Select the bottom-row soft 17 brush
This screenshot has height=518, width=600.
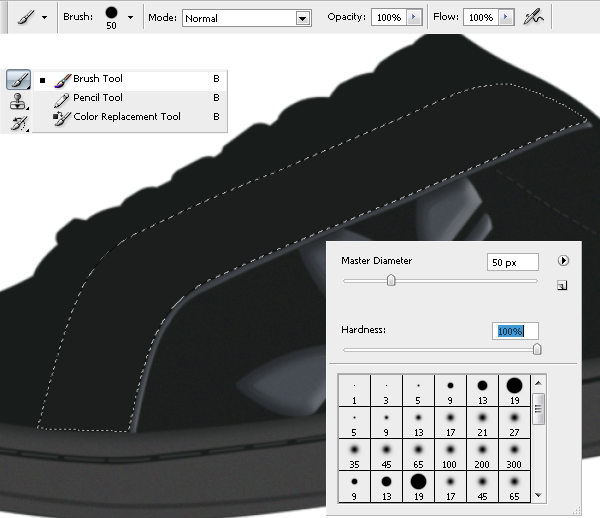pos(450,487)
